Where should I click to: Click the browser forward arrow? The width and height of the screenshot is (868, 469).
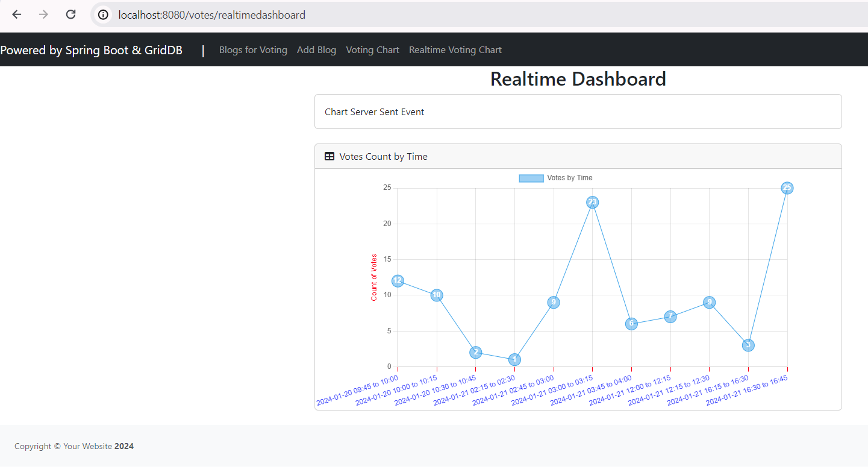pos(43,14)
